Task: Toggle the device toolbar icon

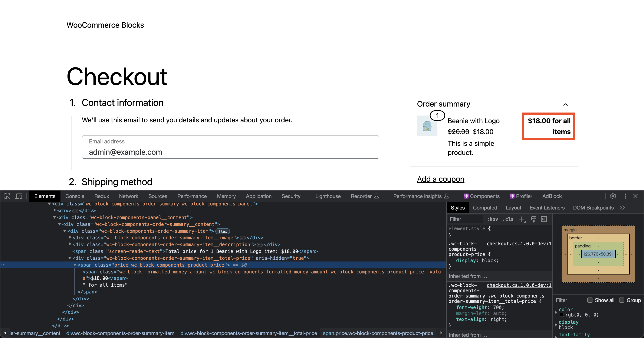Action: pos(19,196)
